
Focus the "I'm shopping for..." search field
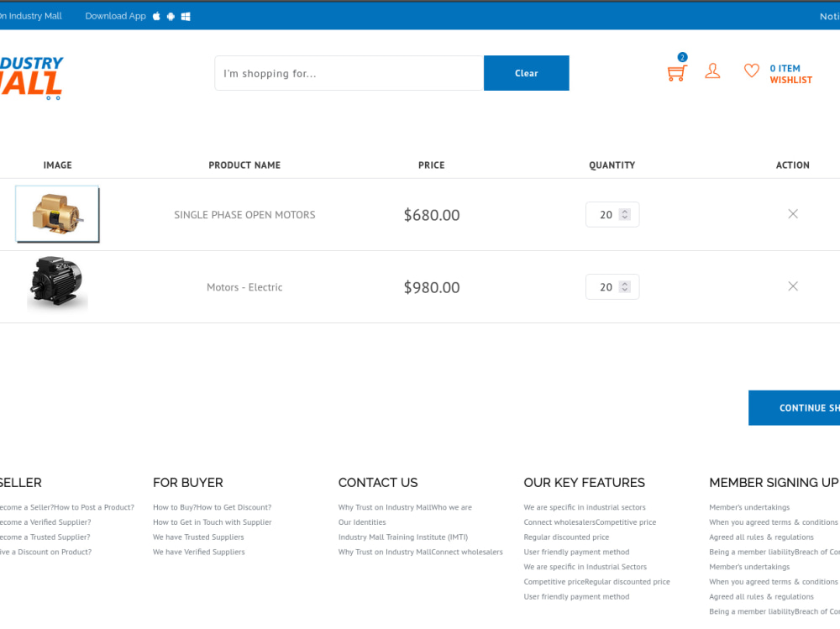coord(349,73)
